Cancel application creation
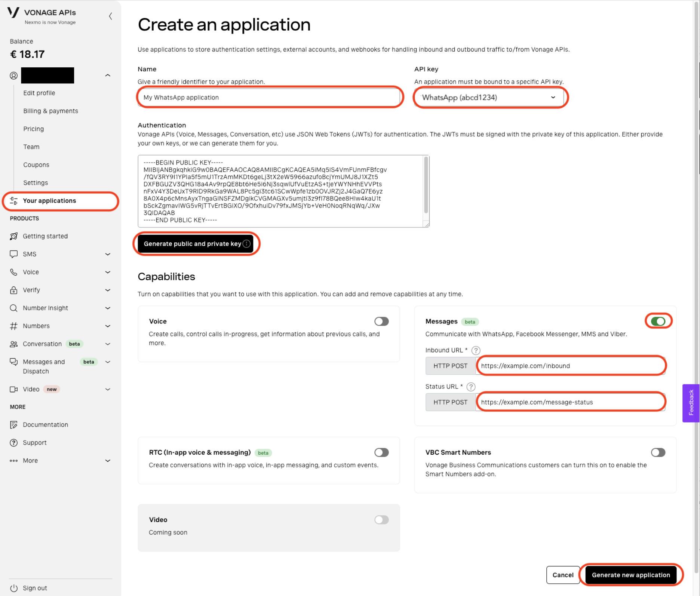Viewport: 700px width, 596px height. 563,575
